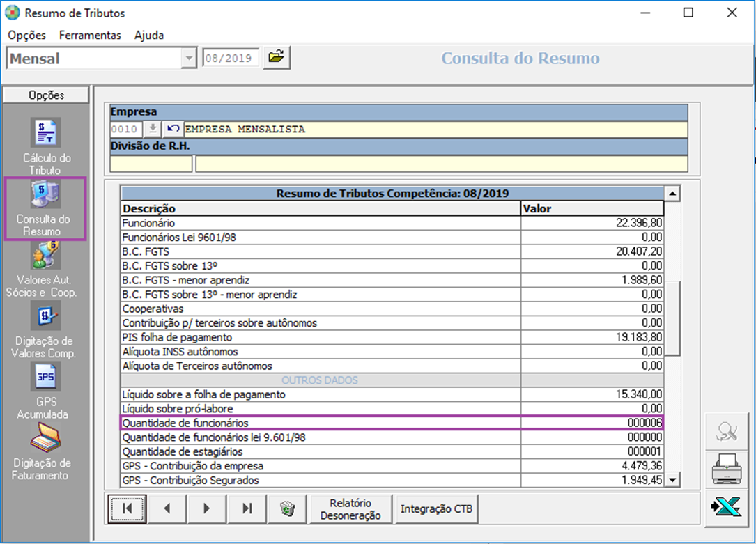The height and width of the screenshot is (544, 756).
Task: Select PIS folha de pagamento row
Action: point(392,337)
